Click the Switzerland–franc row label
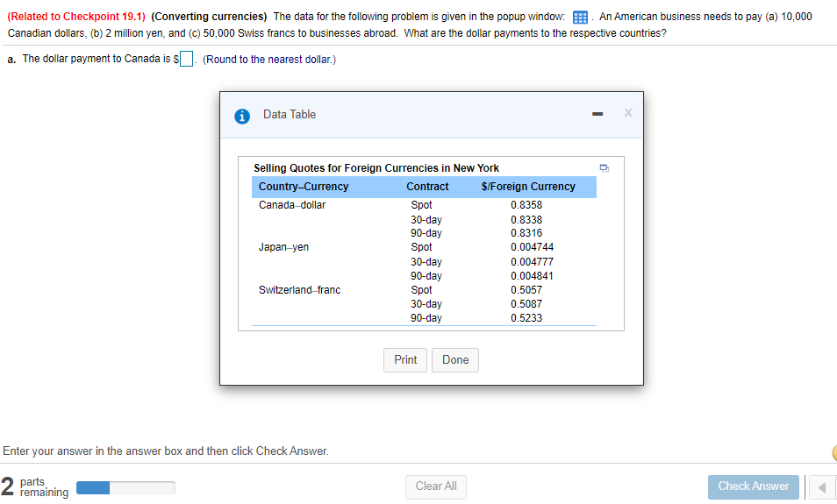Image resolution: width=837 pixels, height=504 pixels. click(299, 290)
